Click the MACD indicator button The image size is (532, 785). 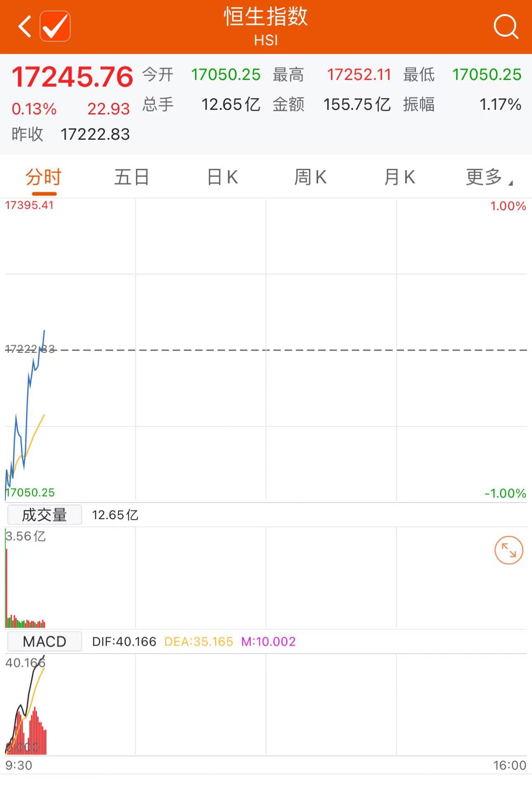tap(45, 641)
